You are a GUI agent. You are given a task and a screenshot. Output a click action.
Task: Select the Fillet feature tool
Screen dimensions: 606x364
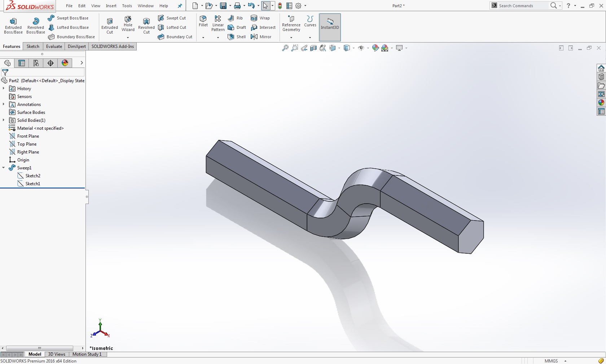203,21
